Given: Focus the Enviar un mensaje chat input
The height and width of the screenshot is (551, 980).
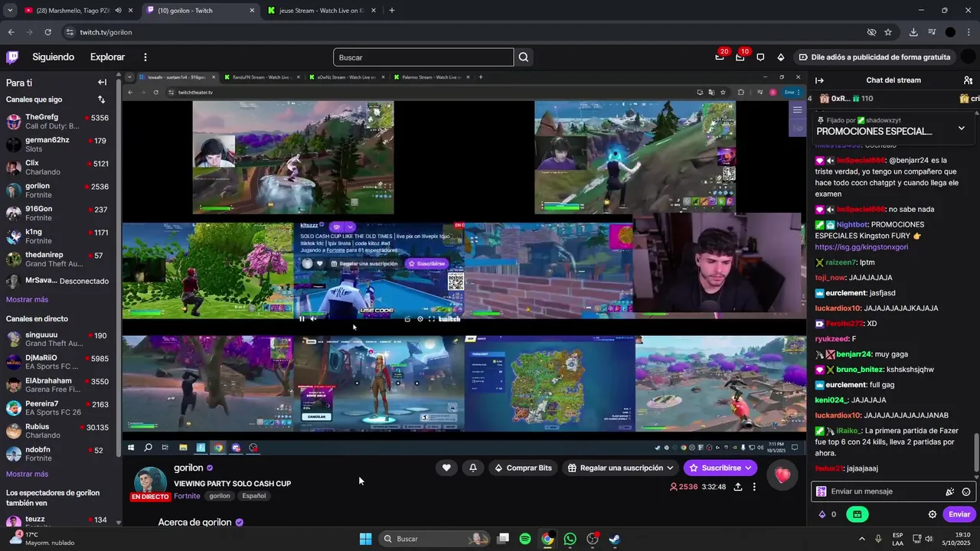Looking at the screenshot, I should click(884, 492).
